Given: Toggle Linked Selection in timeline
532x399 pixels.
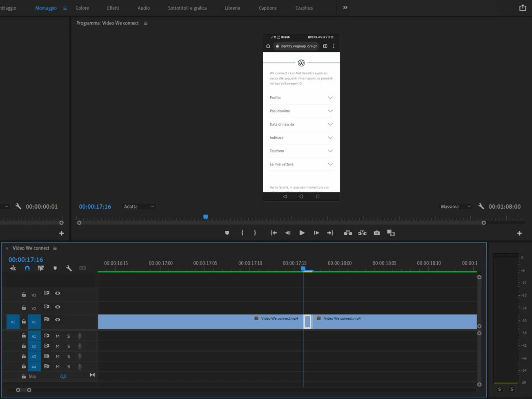Looking at the screenshot, I should tap(41, 268).
